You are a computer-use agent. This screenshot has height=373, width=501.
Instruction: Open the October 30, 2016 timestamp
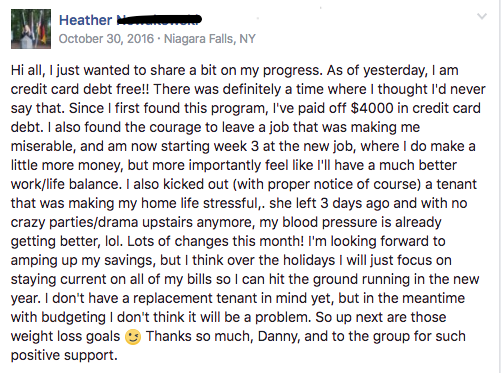click(x=106, y=39)
